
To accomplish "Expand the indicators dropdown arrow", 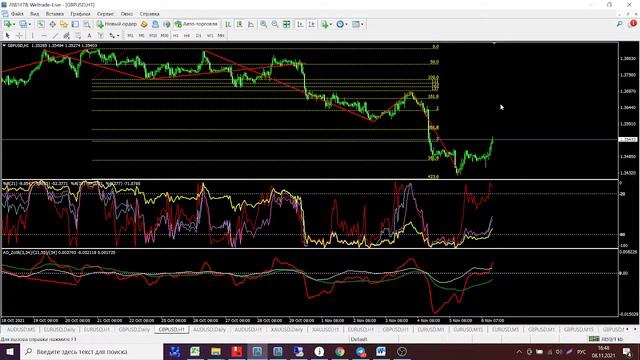I will [331, 24].
